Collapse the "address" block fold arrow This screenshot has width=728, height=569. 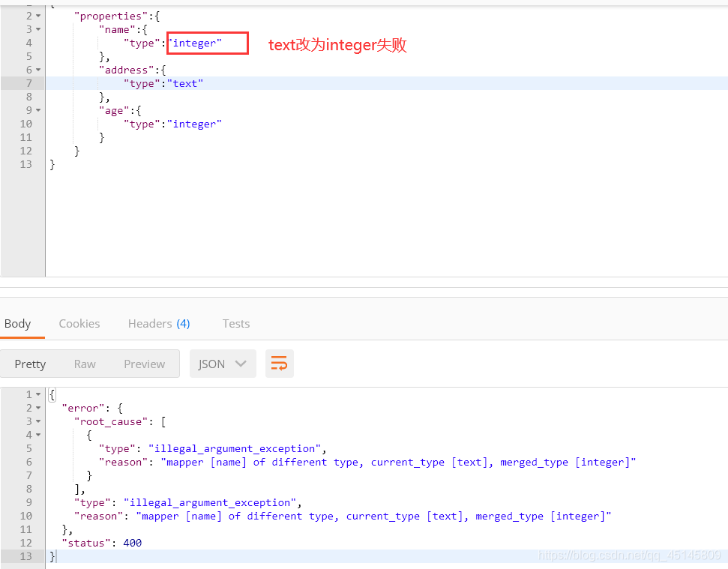pos(38,70)
